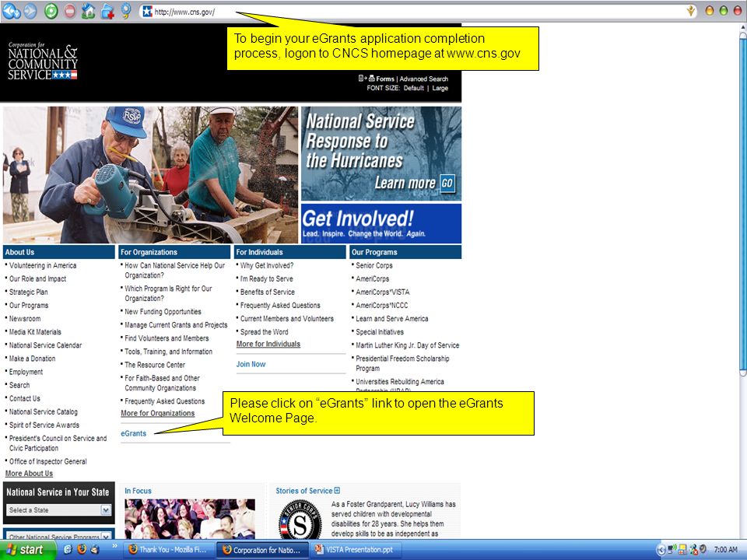Open More for Individuals link

coord(268,344)
